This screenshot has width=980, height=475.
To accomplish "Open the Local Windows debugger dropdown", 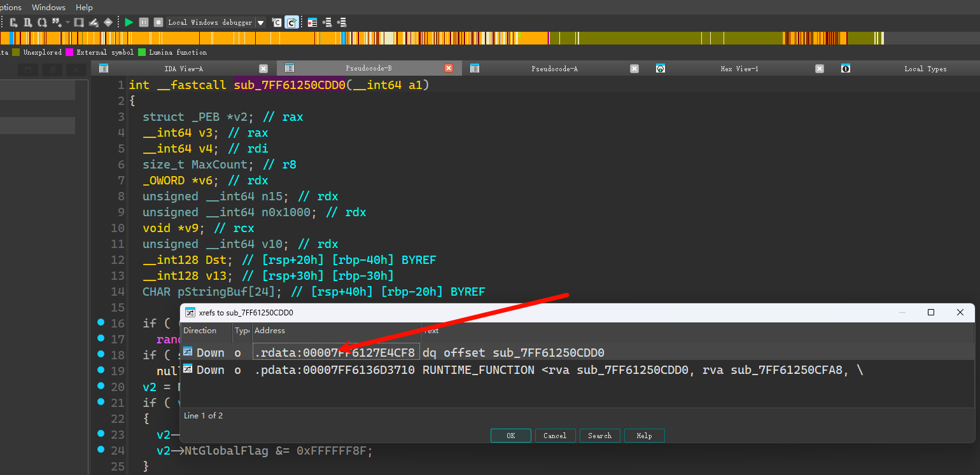I will 261,22.
